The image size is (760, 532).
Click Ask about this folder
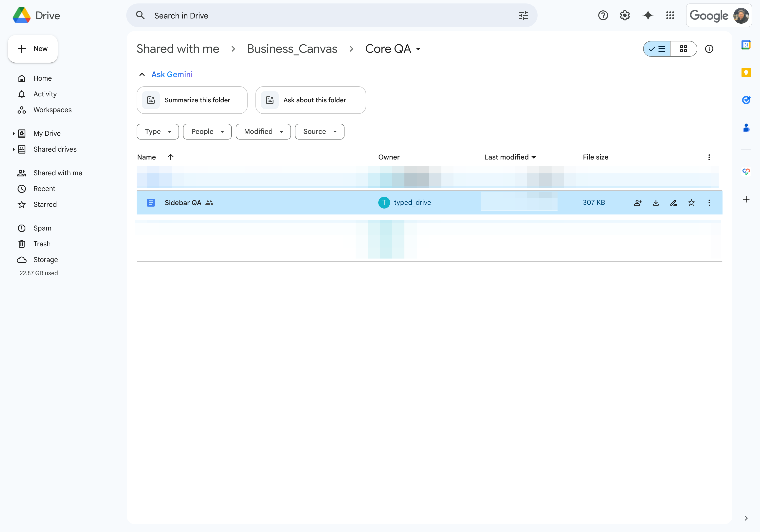coord(310,100)
